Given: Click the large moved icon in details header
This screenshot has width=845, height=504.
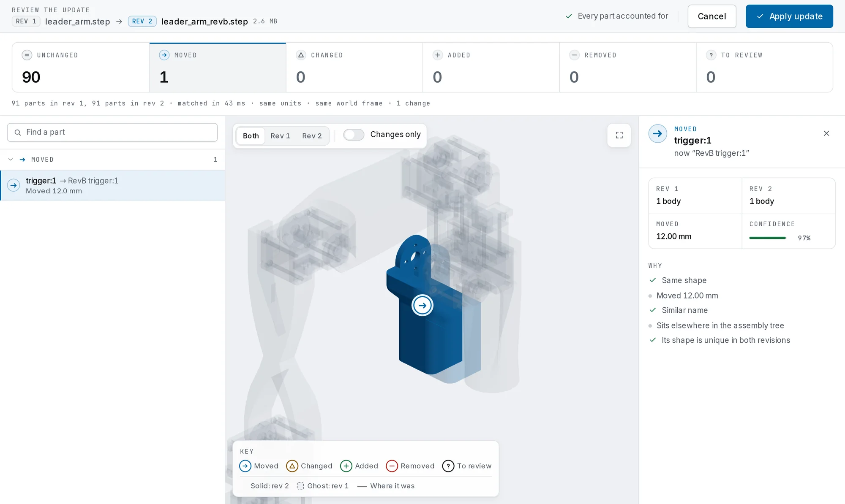Looking at the screenshot, I should click(x=658, y=134).
